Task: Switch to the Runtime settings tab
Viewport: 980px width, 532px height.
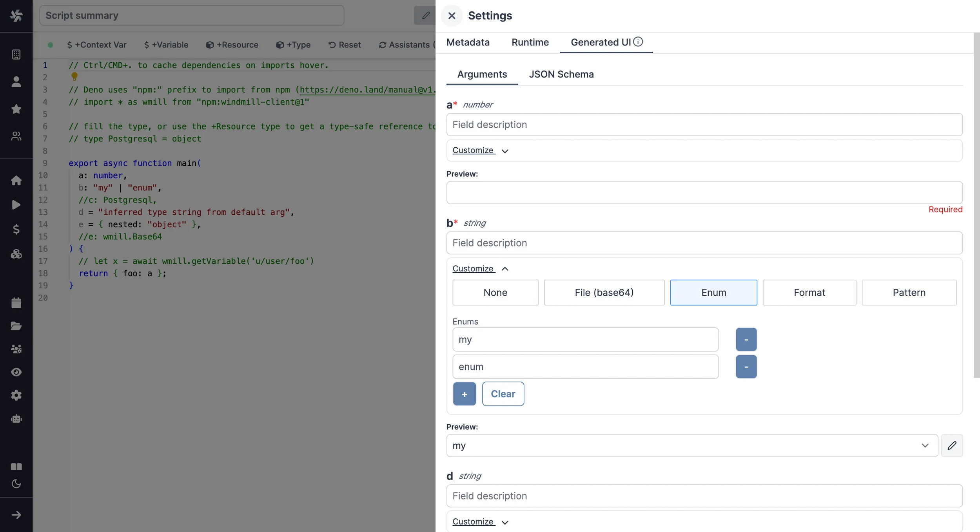Action: point(530,43)
